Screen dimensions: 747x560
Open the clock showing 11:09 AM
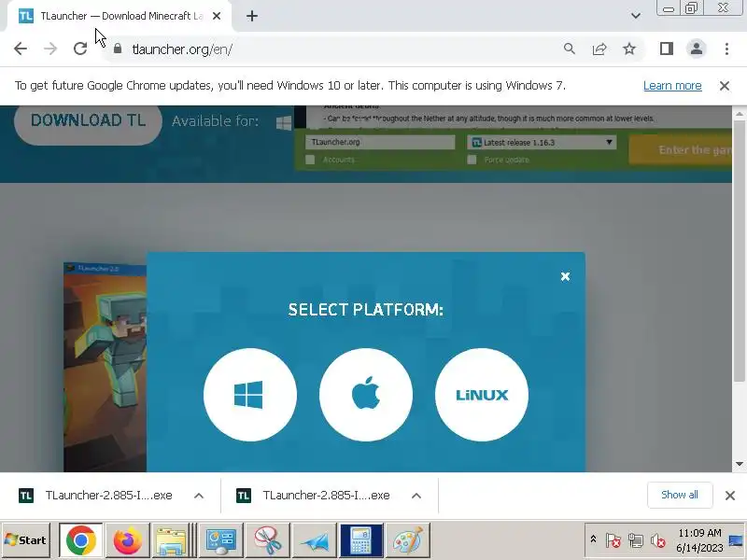coord(699,540)
